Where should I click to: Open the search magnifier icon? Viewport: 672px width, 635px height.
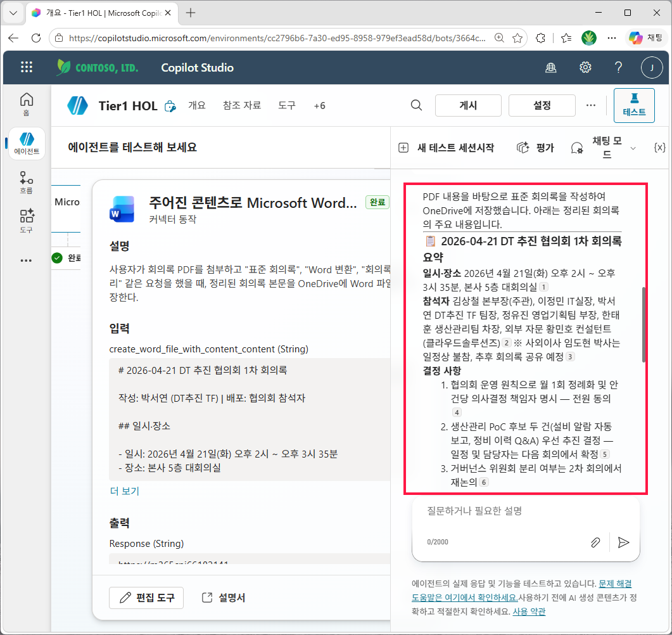click(416, 105)
